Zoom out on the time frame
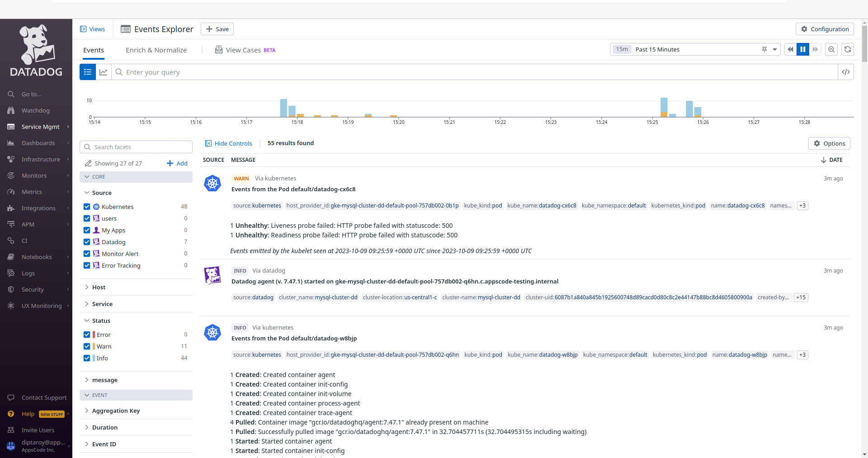The width and height of the screenshot is (868, 458). pyautogui.click(x=831, y=49)
